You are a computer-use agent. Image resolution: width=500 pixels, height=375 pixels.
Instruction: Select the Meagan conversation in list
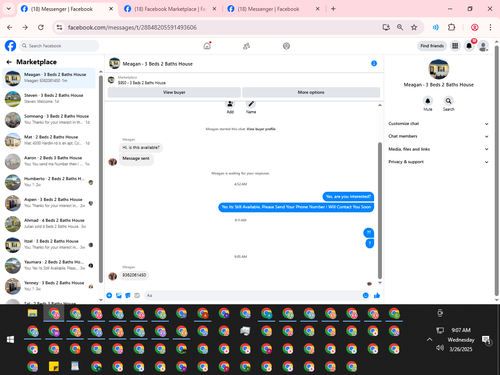[x=49, y=78]
